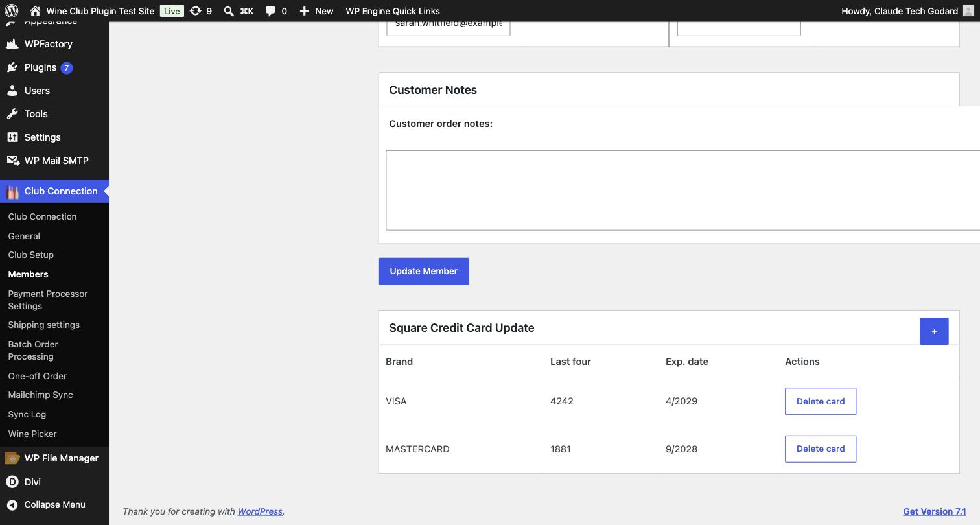The image size is (980, 525).
Task: Open Payment Processor Settings submenu
Action: 47,300
